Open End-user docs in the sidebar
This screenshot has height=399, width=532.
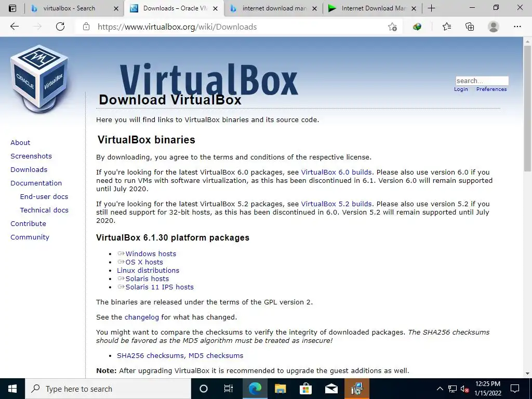pyautogui.click(x=44, y=197)
